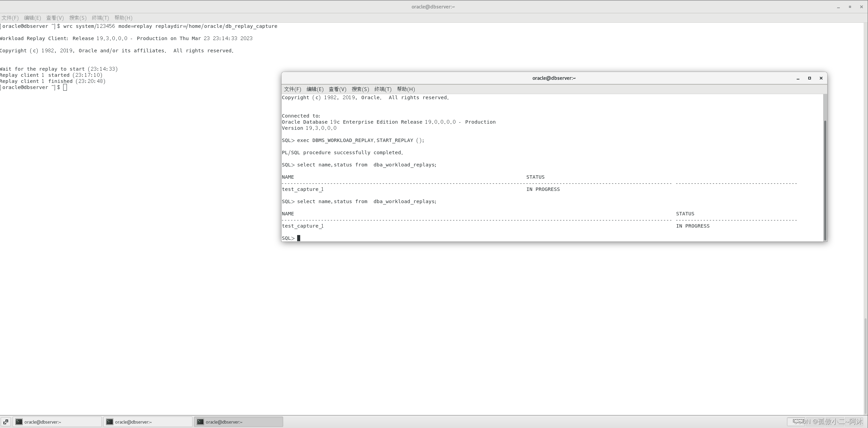Click the first 'select name,status' query line
Screen dimensions: 868x428
(359, 165)
